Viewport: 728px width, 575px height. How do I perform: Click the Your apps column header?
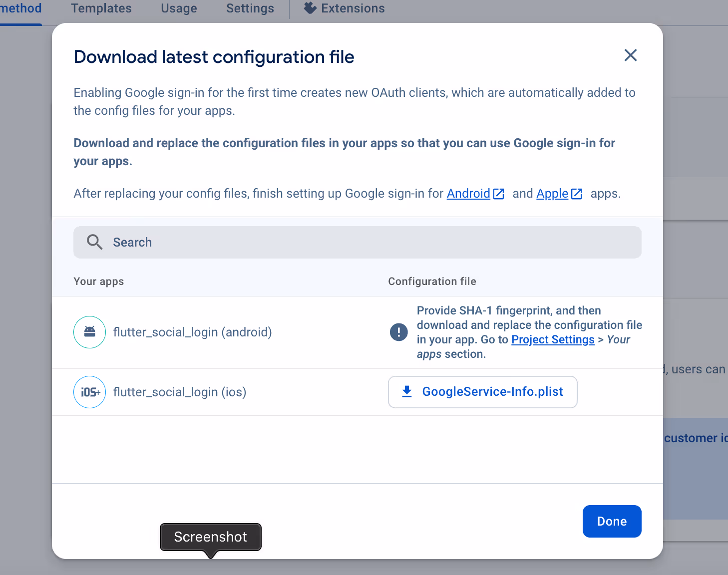(x=99, y=282)
